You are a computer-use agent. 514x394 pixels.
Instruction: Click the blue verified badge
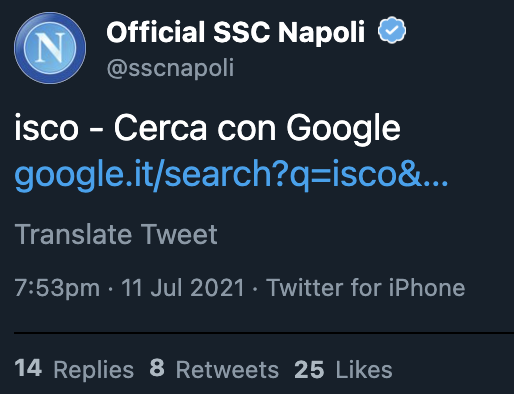pyautogui.click(x=392, y=30)
